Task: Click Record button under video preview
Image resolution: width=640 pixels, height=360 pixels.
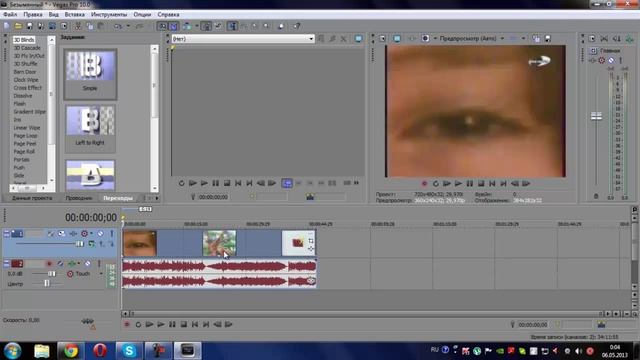Action: point(424,184)
